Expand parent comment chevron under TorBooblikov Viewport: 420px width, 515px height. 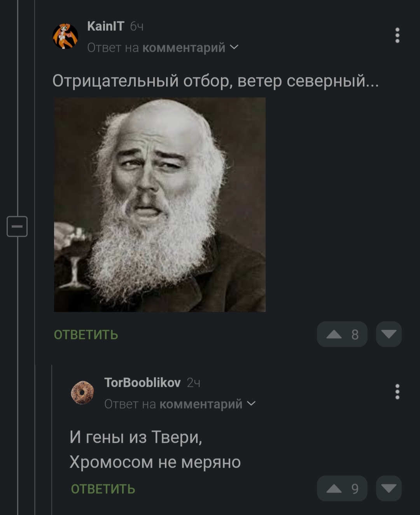251,404
